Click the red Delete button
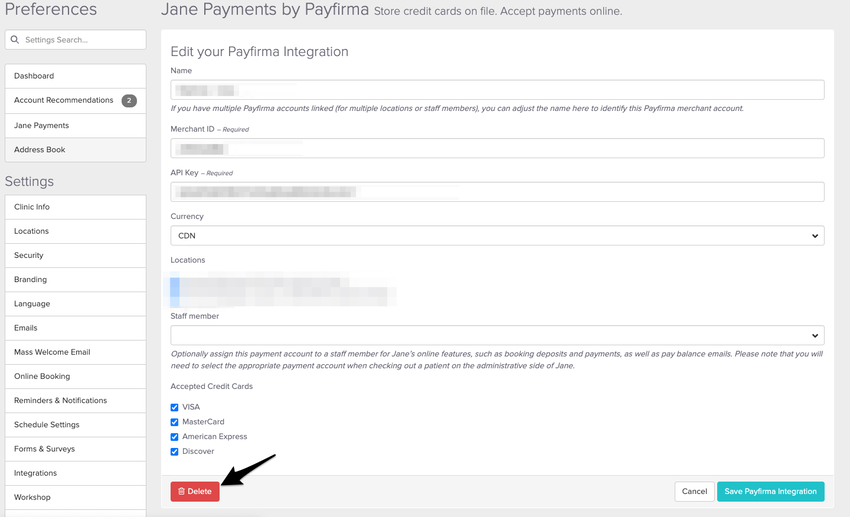 point(195,491)
